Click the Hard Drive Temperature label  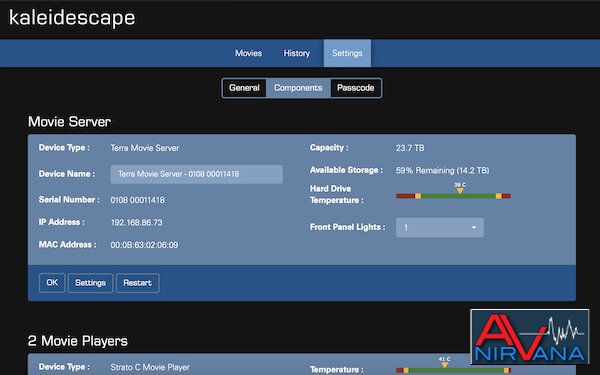pyautogui.click(x=336, y=194)
